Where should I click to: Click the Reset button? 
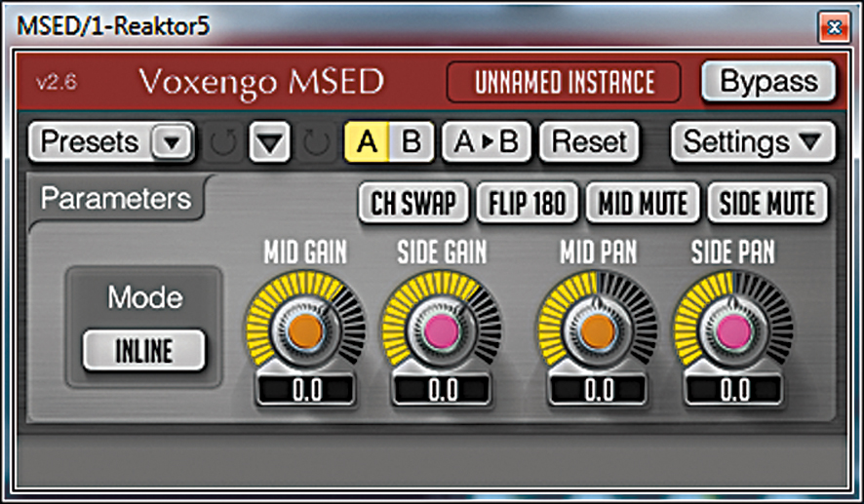pyautogui.click(x=589, y=142)
